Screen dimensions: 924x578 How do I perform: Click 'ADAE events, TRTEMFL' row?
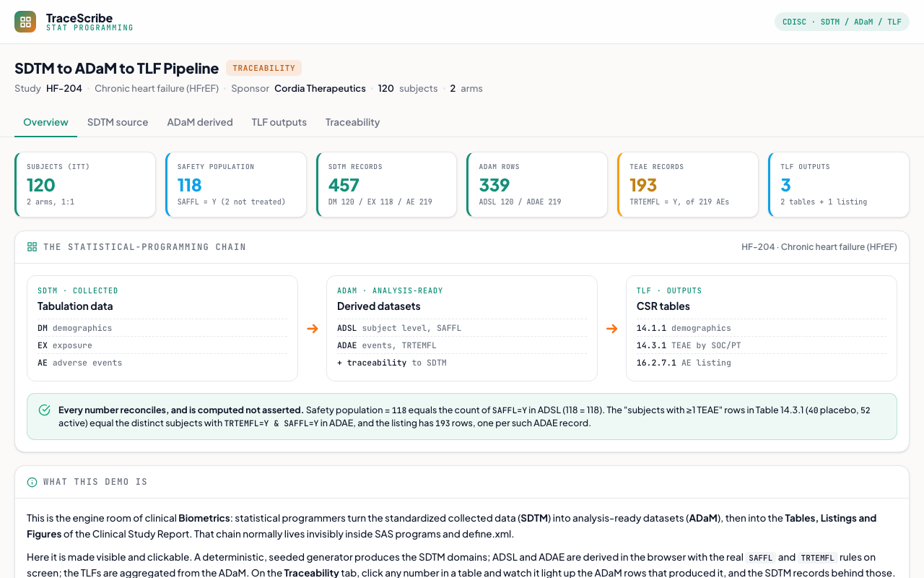pos(462,345)
